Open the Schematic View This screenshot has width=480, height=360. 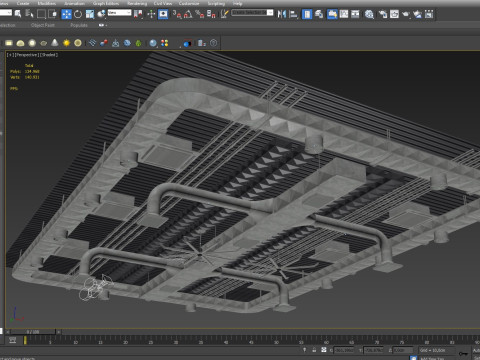355,14
